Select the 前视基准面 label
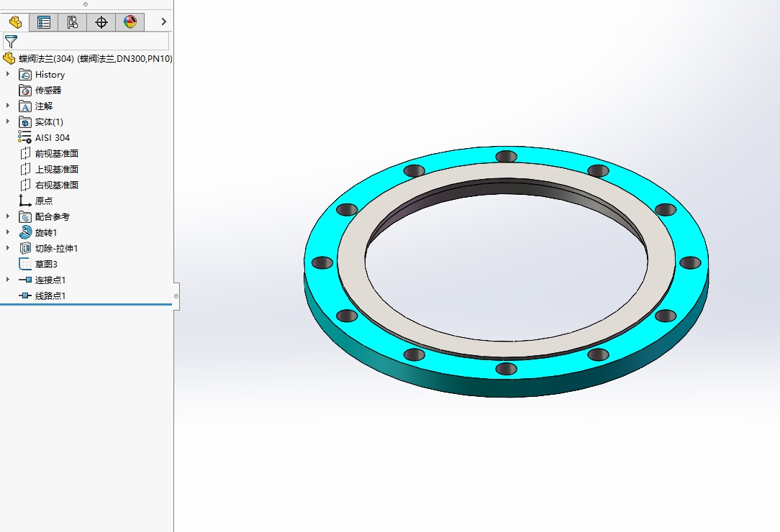Image resolution: width=780 pixels, height=532 pixels. click(x=57, y=154)
